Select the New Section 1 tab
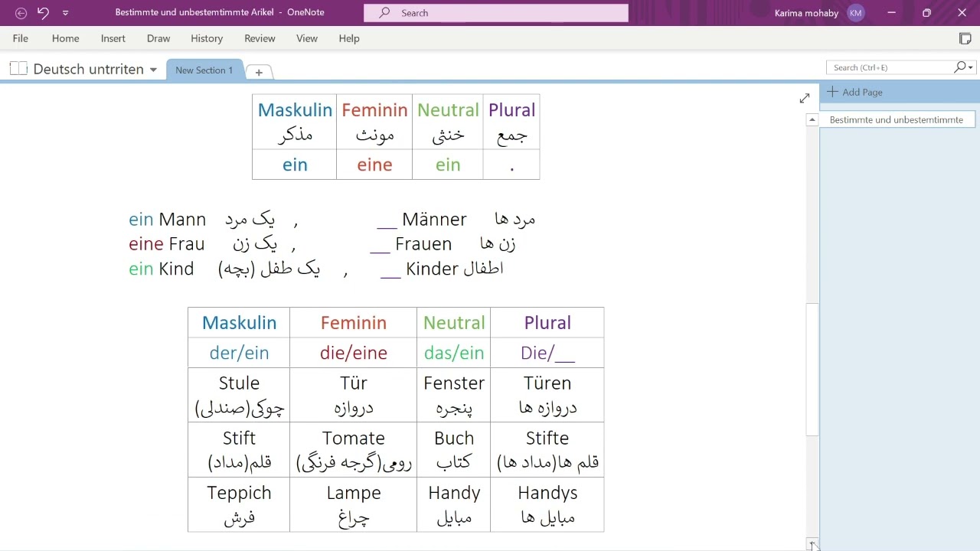The height and width of the screenshot is (551, 980). coord(204,70)
